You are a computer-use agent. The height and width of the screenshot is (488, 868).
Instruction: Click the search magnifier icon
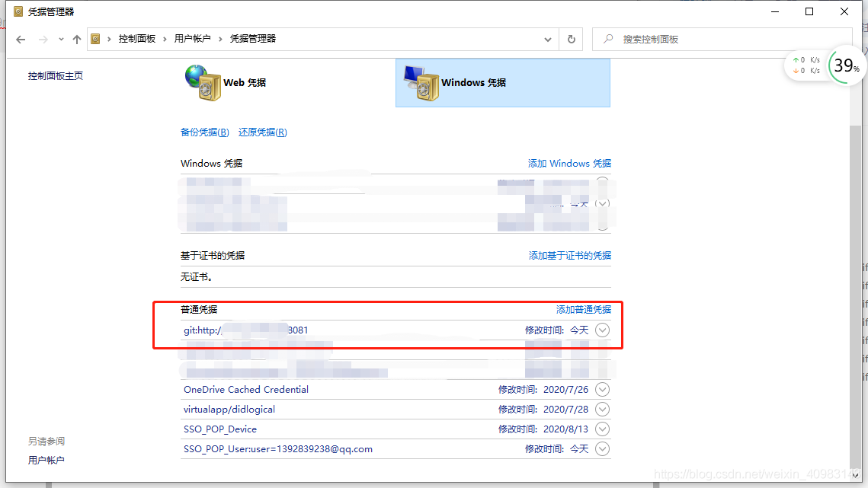tap(608, 39)
